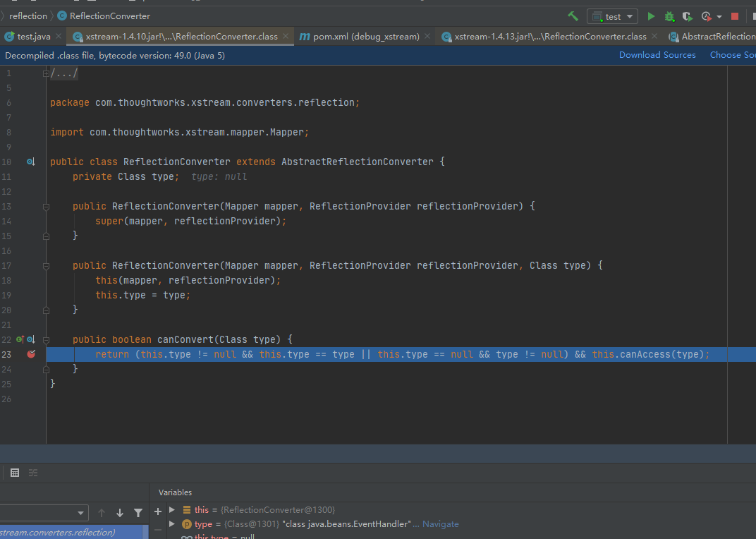Click the previous frame up arrow
This screenshot has height=539, width=756.
point(102,513)
